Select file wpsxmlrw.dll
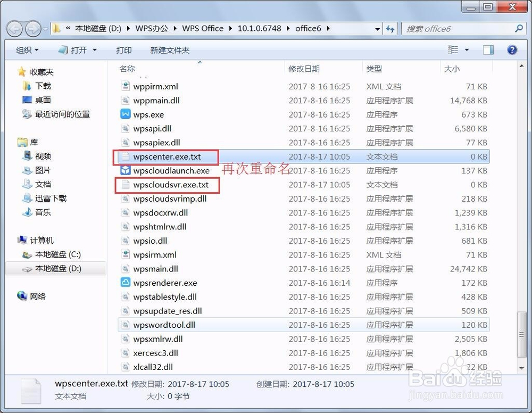Viewport: 532px width, 413px height. point(304,339)
